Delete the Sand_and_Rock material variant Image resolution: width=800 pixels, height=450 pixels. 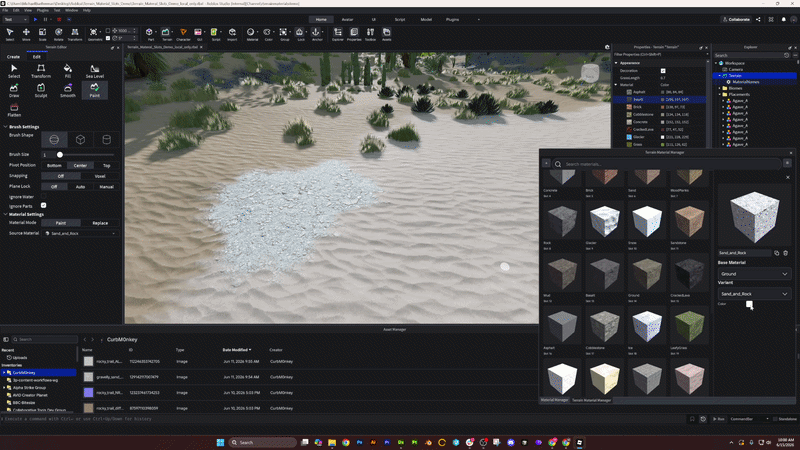point(786,253)
